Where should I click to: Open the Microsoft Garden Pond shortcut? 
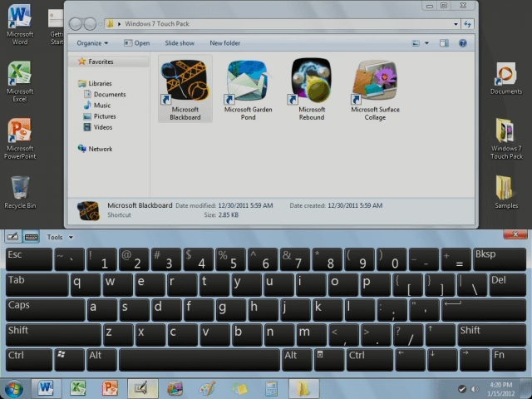coord(248,89)
